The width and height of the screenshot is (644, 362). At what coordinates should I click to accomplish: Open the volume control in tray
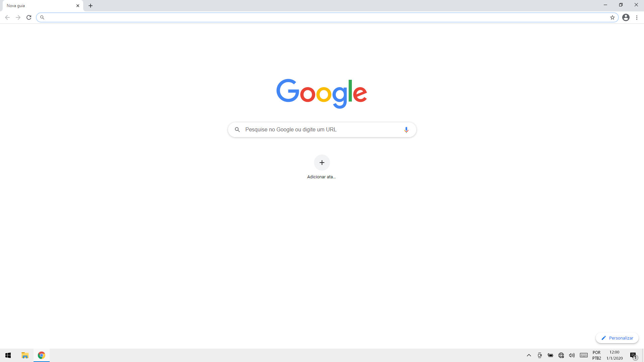point(572,355)
